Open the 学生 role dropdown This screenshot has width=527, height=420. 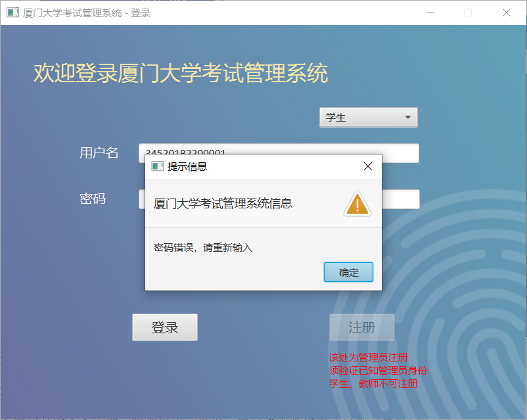click(x=369, y=118)
